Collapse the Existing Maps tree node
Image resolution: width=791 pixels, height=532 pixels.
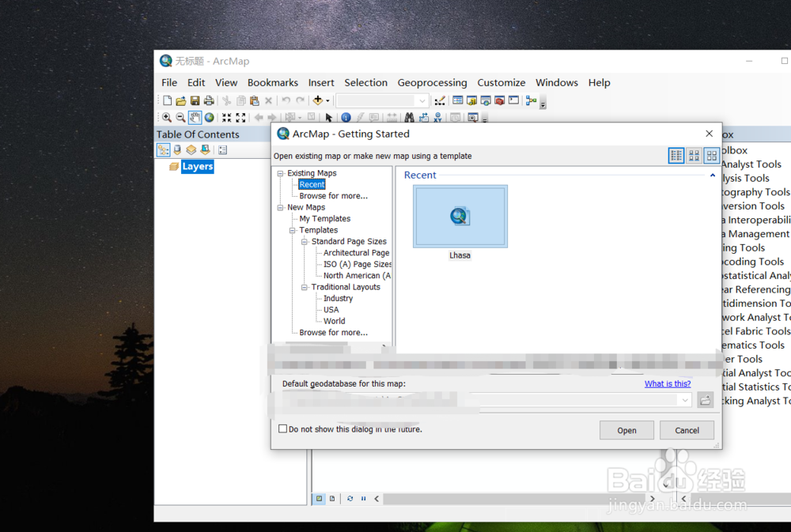tap(281, 173)
